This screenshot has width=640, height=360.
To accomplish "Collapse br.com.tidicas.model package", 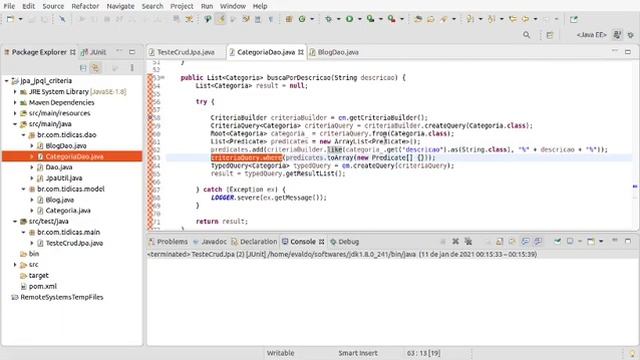I will 23,189.
